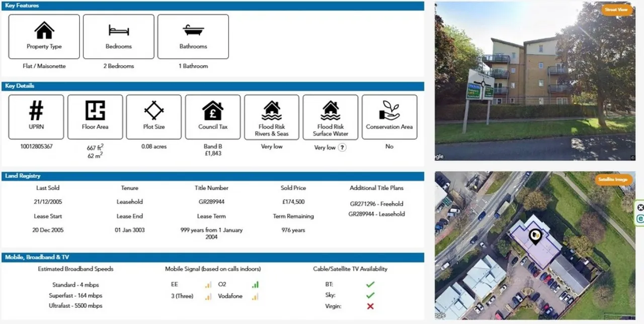Image resolution: width=644 pixels, height=324 pixels.
Task: Click the Council Tax pound-house icon
Action: (213, 110)
